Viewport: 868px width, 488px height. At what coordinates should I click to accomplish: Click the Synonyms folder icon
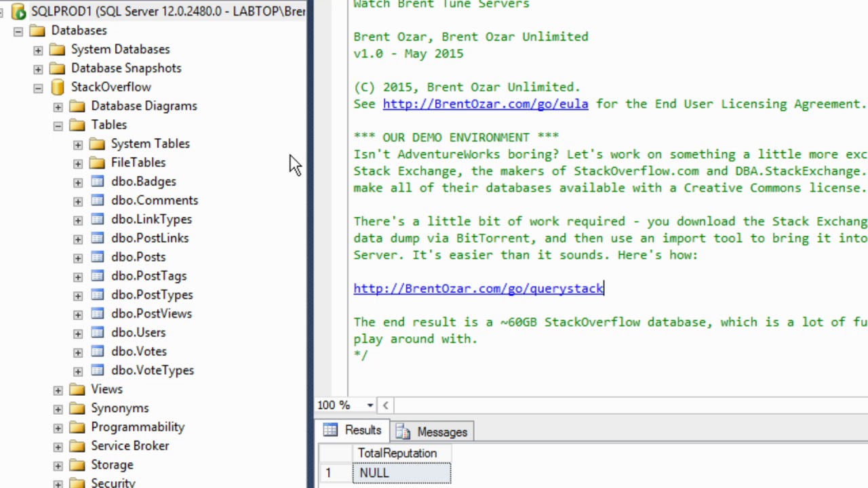(77, 408)
